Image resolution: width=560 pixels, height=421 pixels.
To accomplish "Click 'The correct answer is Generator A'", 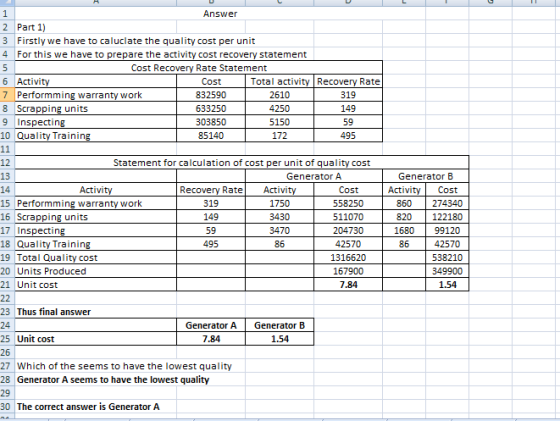I will click(88, 407).
